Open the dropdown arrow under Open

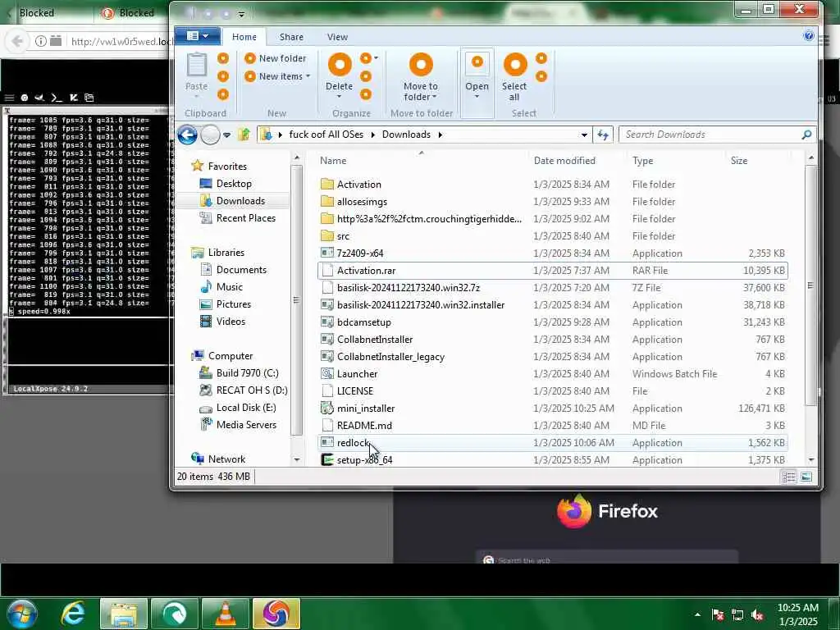[477, 97]
